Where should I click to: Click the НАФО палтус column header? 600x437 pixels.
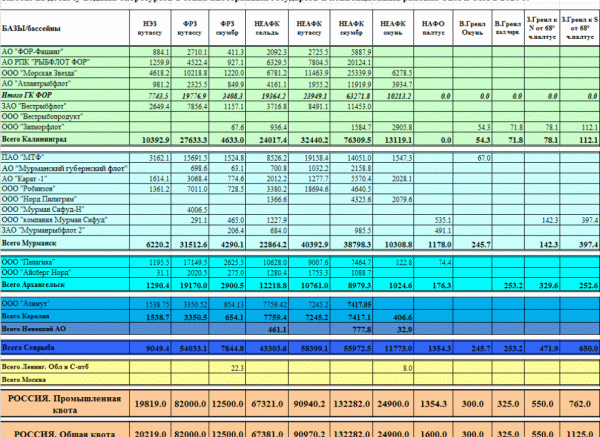433,28
